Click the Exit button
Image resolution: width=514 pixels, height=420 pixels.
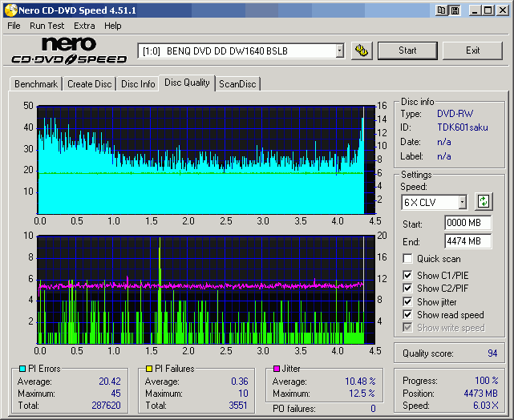click(472, 50)
